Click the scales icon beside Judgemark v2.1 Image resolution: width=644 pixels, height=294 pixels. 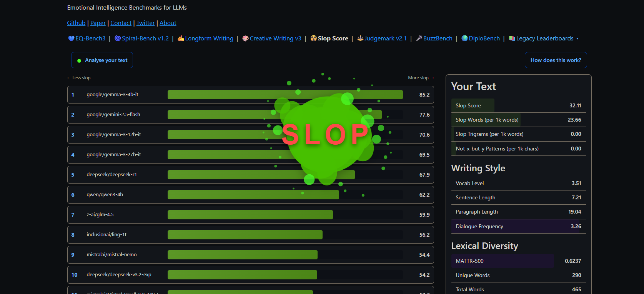tap(360, 38)
